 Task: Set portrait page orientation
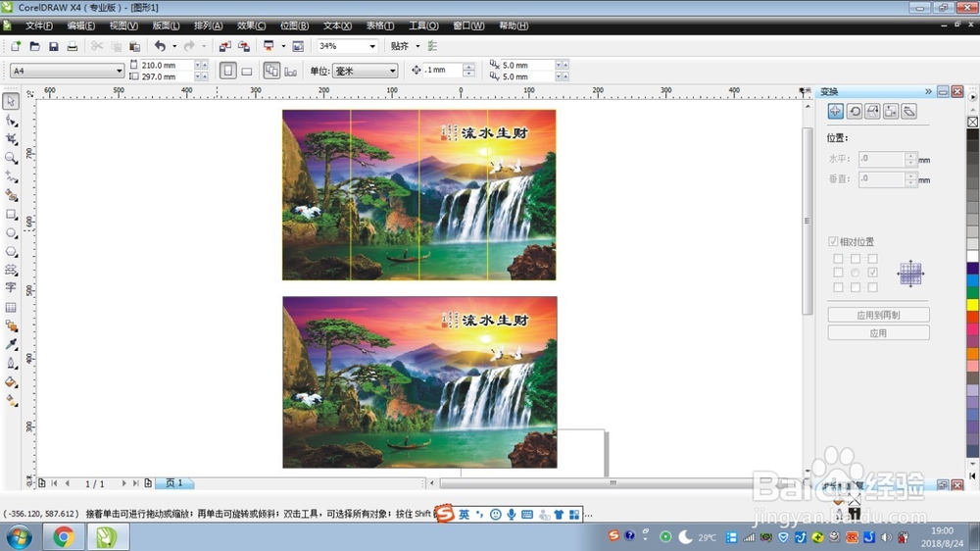(x=228, y=71)
